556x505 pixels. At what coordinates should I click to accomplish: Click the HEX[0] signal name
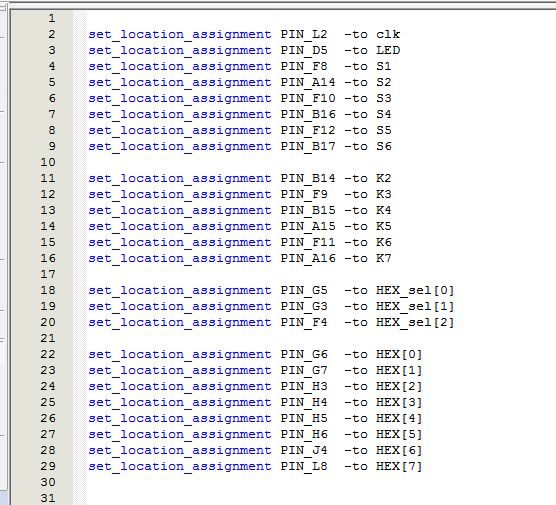[399, 354]
